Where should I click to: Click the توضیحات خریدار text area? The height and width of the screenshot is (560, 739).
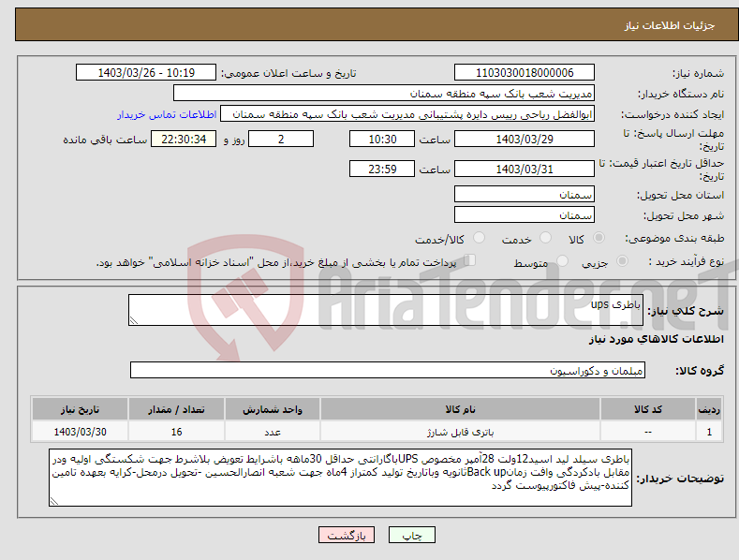point(340,478)
